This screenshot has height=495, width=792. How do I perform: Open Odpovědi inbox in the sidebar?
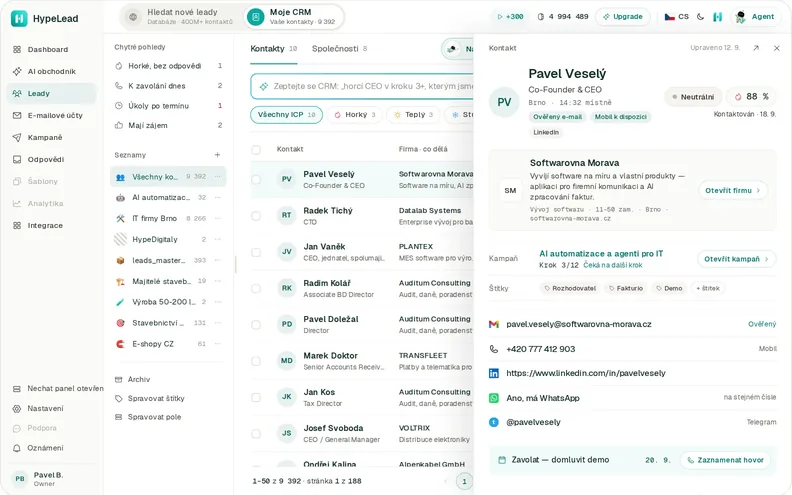point(45,159)
